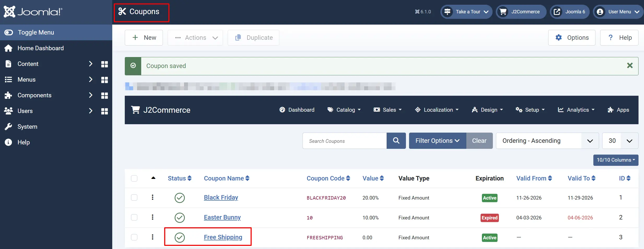
Task: Sort by Coupon Name column
Action: coord(227,178)
